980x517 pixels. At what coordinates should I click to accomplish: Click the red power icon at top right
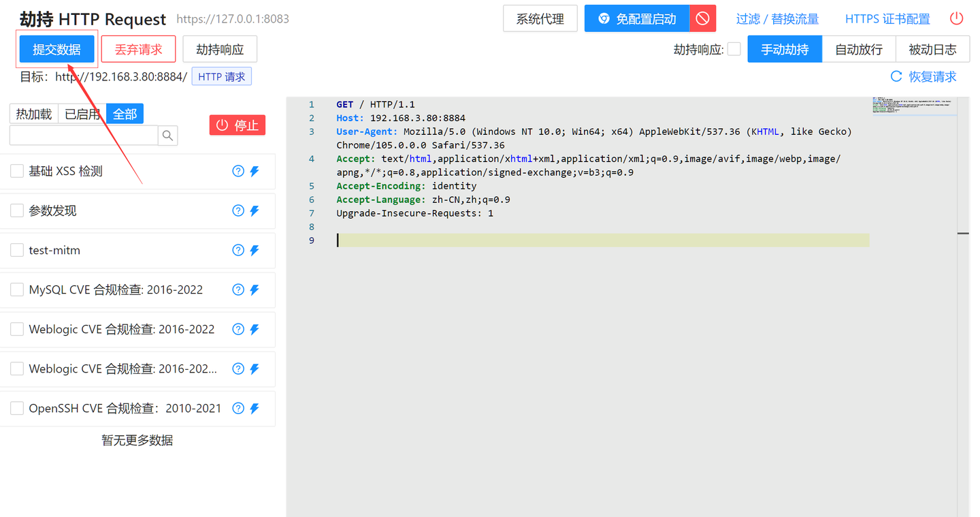pos(956,18)
